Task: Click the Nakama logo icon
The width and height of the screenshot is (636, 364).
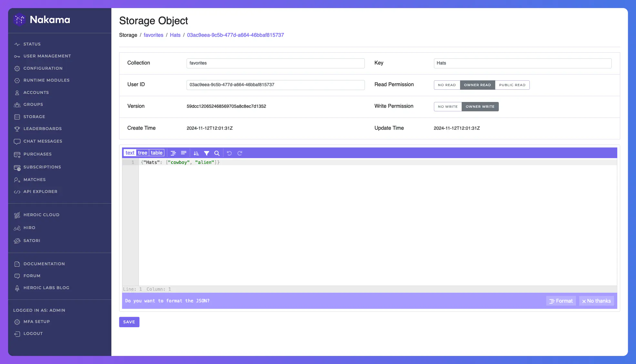Action: (19, 20)
